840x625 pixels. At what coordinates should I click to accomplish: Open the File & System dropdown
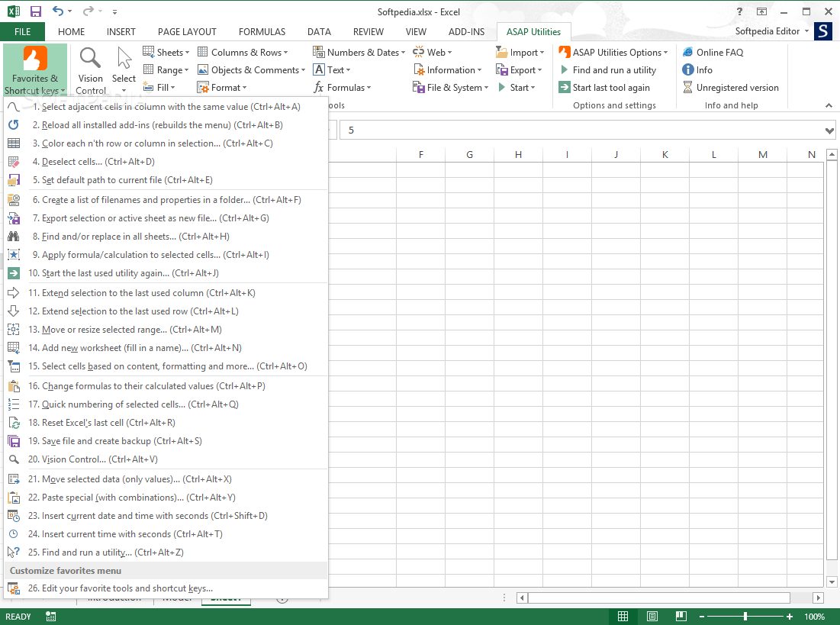(451, 87)
